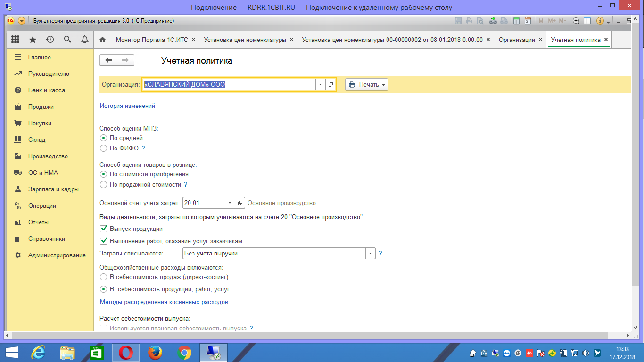Image resolution: width=644 pixels, height=362 pixels.
Task: Click the search magnifier icon
Action: point(67,40)
